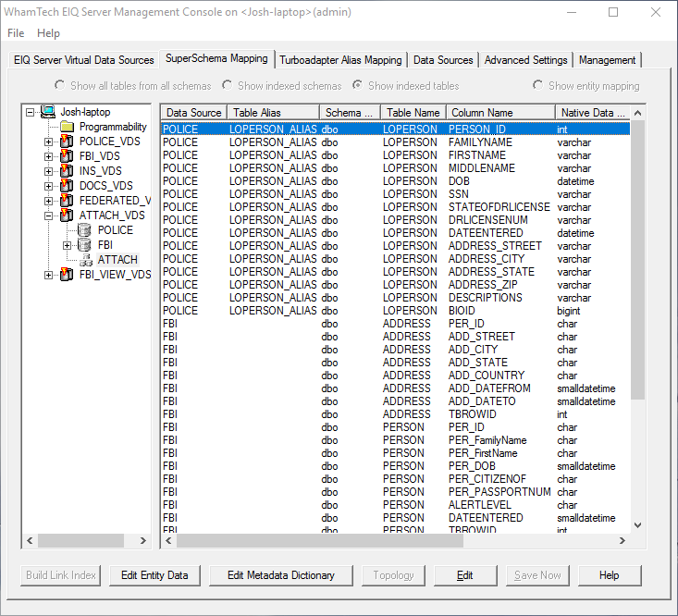The height and width of the screenshot is (616, 678).
Task: Select the ADDRESS_ZIP column row
Action: (x=395, y=285)
